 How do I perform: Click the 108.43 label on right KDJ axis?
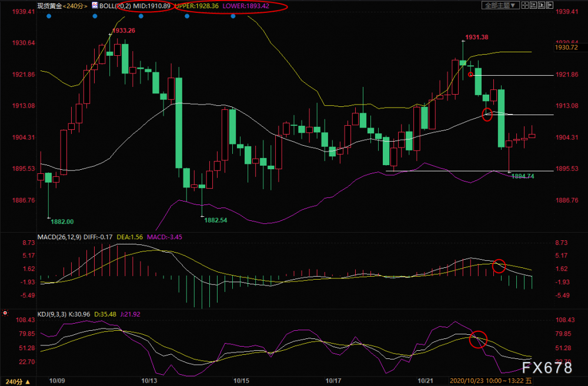pos(565,320)
